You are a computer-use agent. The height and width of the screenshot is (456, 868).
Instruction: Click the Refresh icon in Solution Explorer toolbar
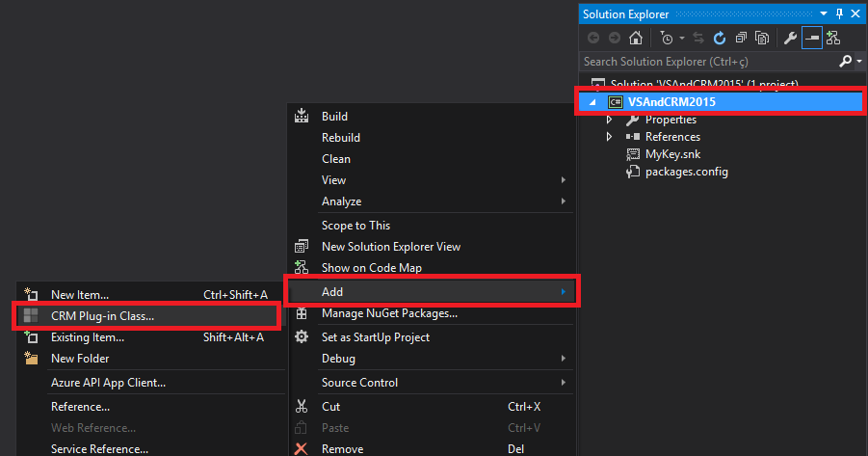click(719, 39)
